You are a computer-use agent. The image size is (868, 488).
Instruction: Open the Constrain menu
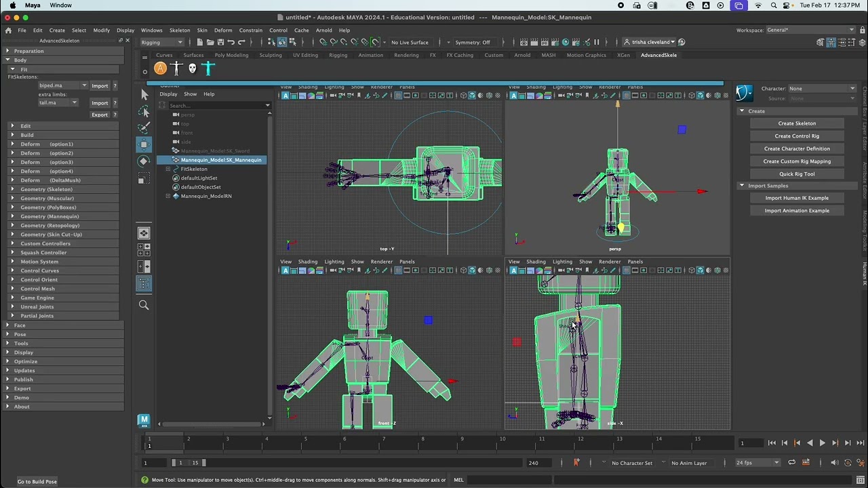click(x=251, y=30)
